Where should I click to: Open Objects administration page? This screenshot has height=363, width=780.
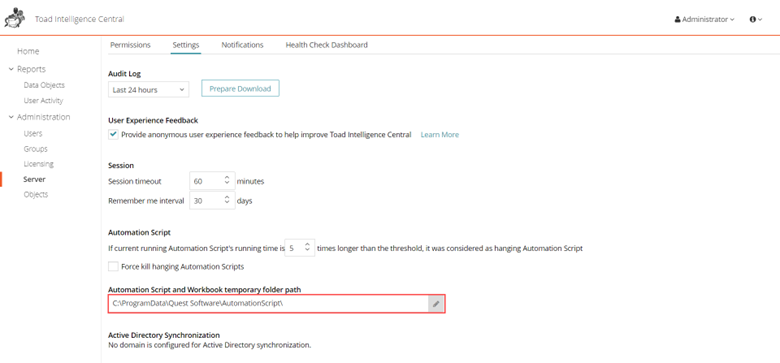[35, 194]
